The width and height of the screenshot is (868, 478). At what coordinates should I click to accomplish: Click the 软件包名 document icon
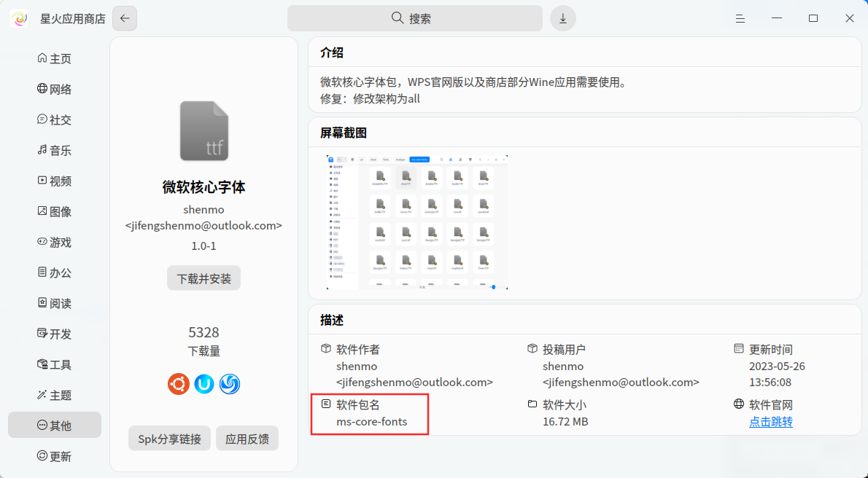coord(326,404)
